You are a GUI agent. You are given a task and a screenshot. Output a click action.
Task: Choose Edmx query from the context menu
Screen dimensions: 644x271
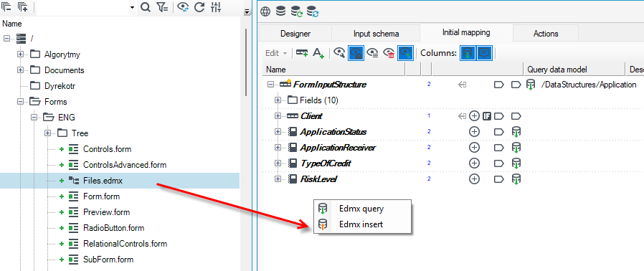[362, 209]
